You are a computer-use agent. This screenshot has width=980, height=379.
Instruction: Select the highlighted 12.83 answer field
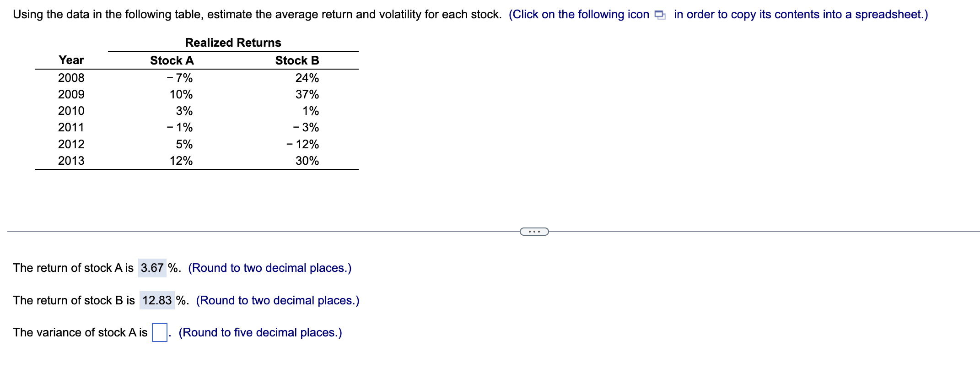point(157,300)
